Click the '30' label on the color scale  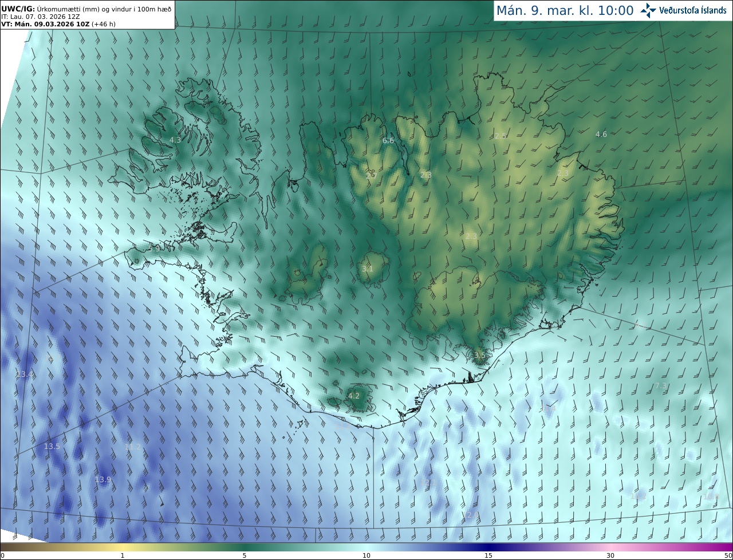pyautogui.click(x=610, y=556)
